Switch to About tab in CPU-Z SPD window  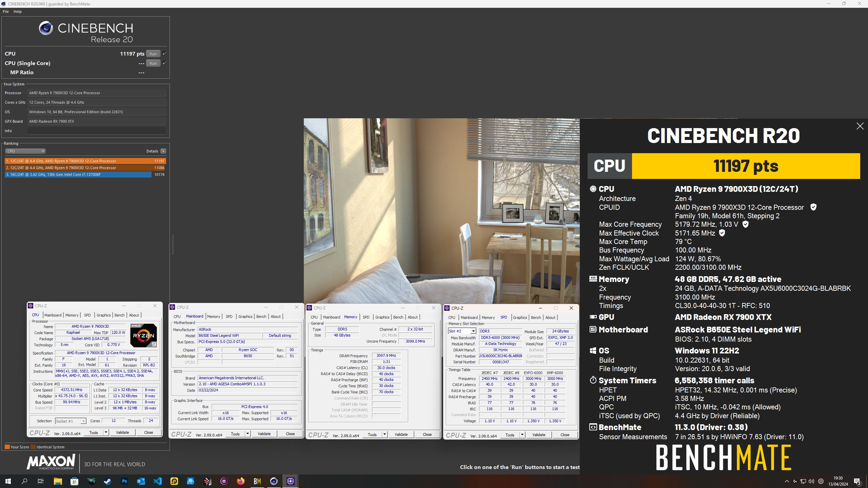(550, 318)
